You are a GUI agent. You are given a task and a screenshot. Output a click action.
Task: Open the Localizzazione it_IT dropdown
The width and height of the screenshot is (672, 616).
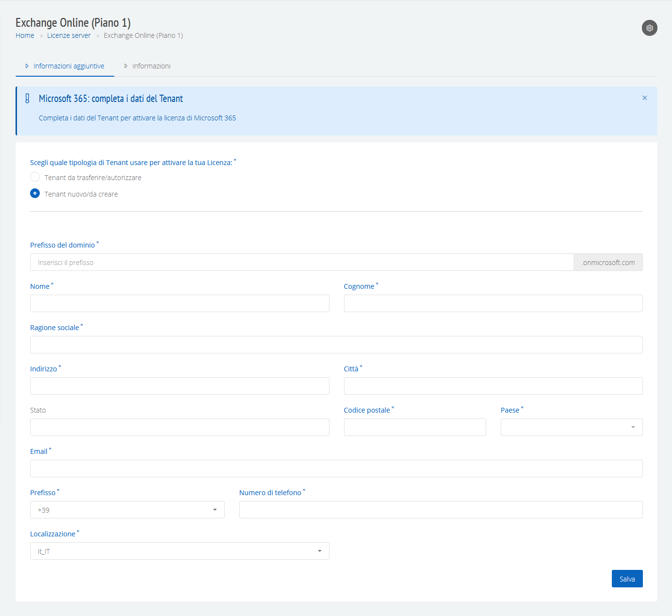(x=180, y=551)
